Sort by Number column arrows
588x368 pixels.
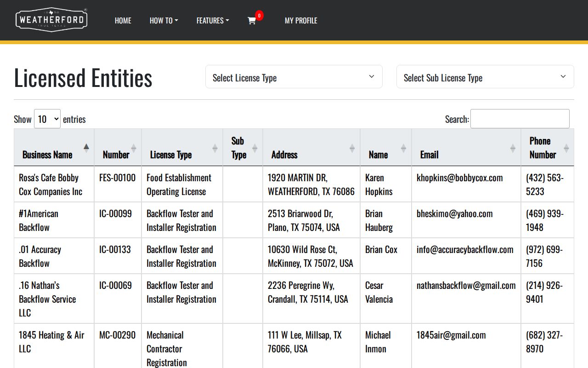133,148
